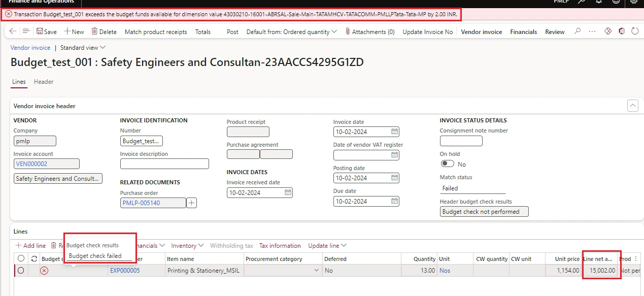Viewport: 644px width, 296px height.
Task: Expand the Inventory menu
Action: [x=187, y=246]
